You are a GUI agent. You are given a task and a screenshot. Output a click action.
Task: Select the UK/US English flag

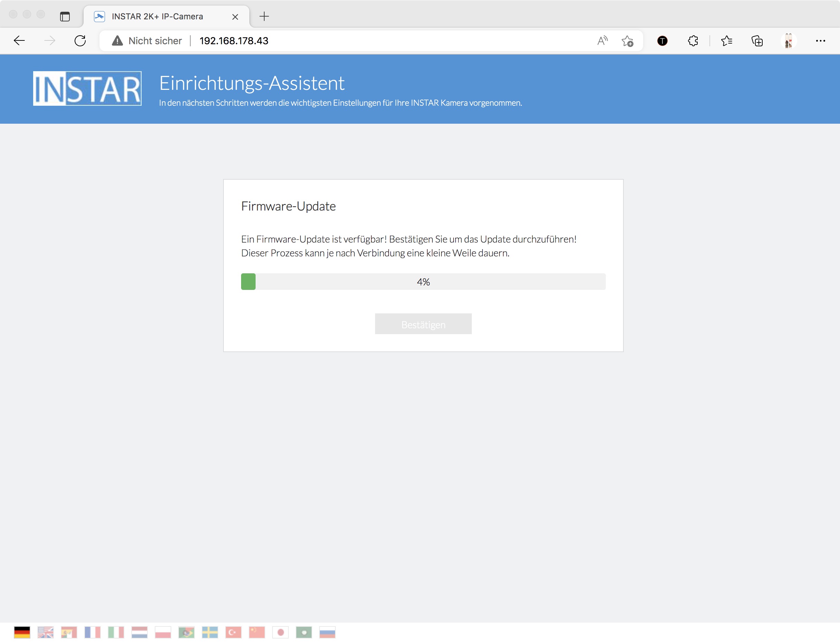(46, 632)
